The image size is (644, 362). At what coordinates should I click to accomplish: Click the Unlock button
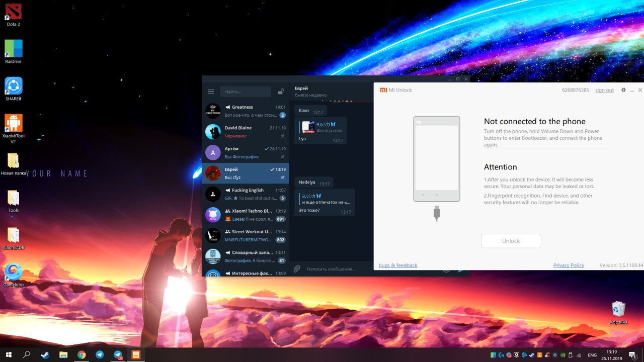point(511,241)
